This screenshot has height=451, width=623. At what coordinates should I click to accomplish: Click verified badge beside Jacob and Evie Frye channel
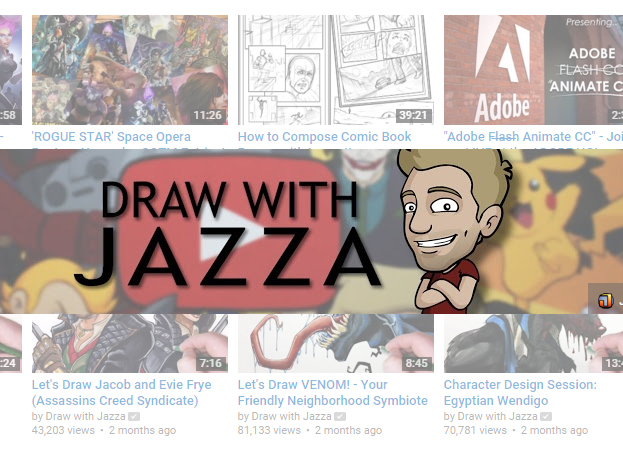[x=134, y=416]
